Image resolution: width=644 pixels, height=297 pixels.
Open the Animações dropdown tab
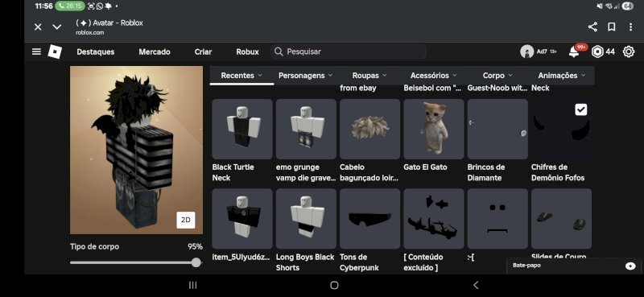(x=562, y=76)
